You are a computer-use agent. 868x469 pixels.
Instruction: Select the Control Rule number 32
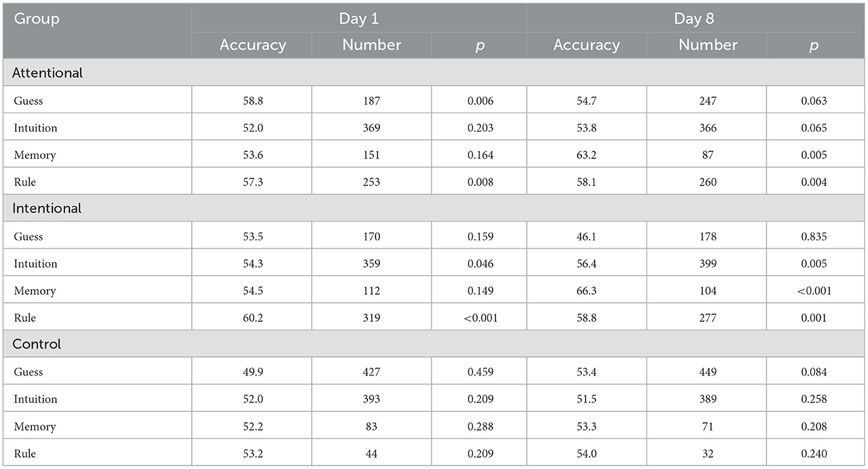(707, 453)
